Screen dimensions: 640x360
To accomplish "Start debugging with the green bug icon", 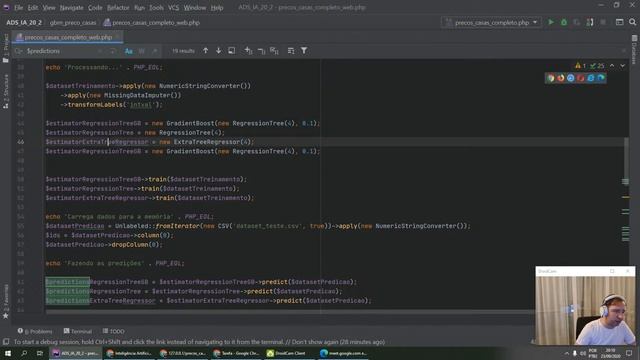I will click(564, 22).
